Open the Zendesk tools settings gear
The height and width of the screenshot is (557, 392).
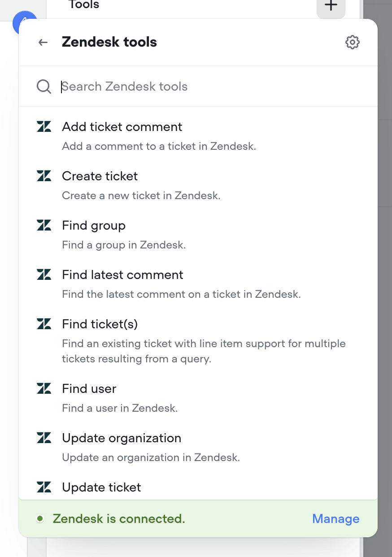pos(353,42)
